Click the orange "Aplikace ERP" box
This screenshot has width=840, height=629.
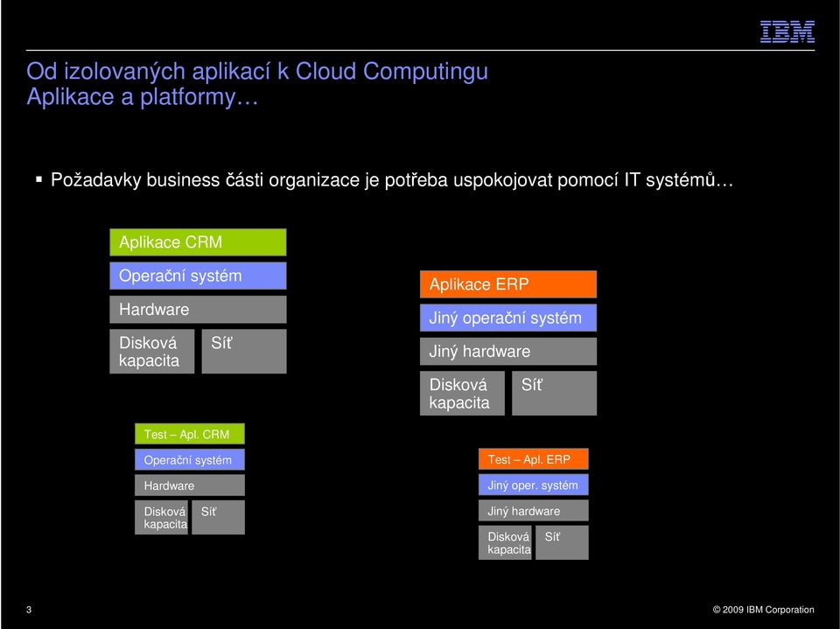click(507, 284)
